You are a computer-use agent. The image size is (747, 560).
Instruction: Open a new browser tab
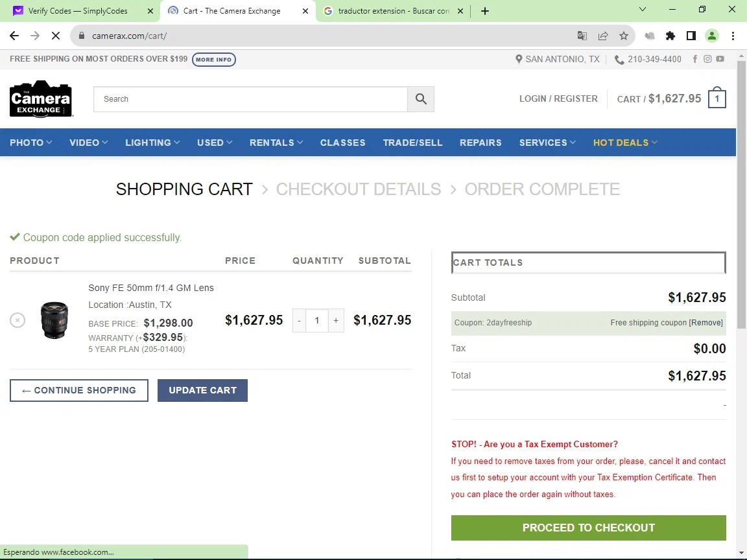485,11
